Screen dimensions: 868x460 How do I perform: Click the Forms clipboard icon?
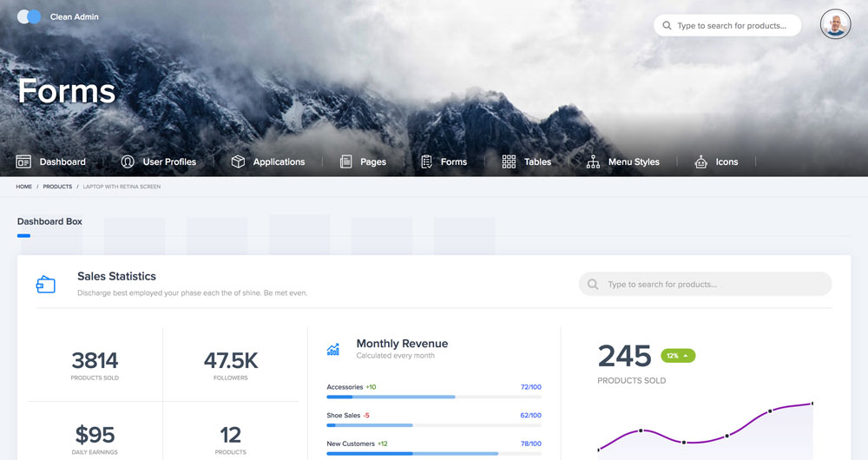tap(426, 161)
